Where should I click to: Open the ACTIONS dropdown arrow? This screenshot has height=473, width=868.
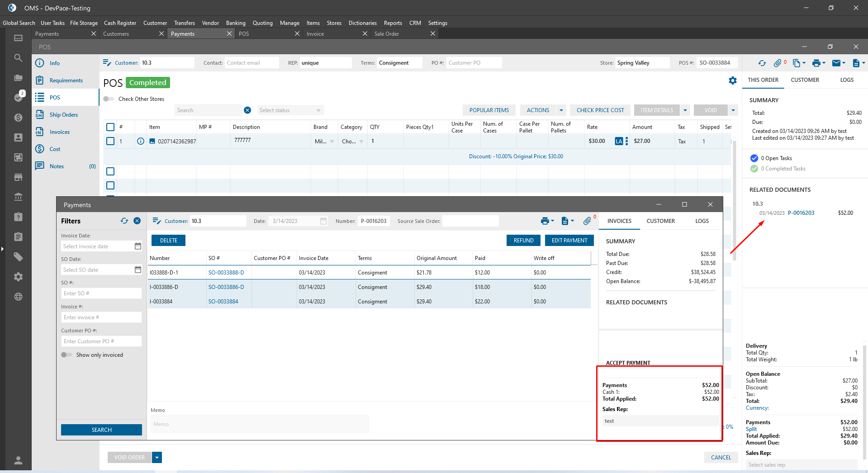click(x=561, y=110)
